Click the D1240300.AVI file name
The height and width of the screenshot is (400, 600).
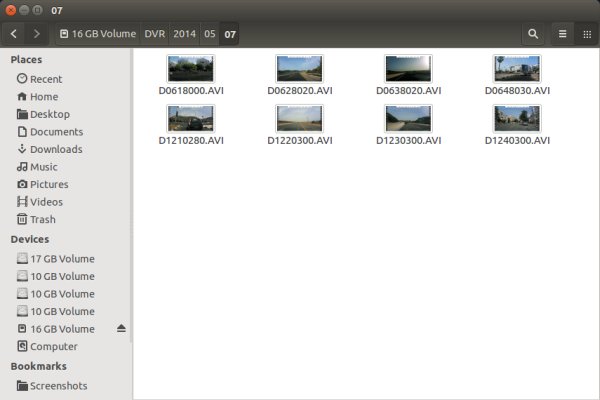tap(517, 140)
